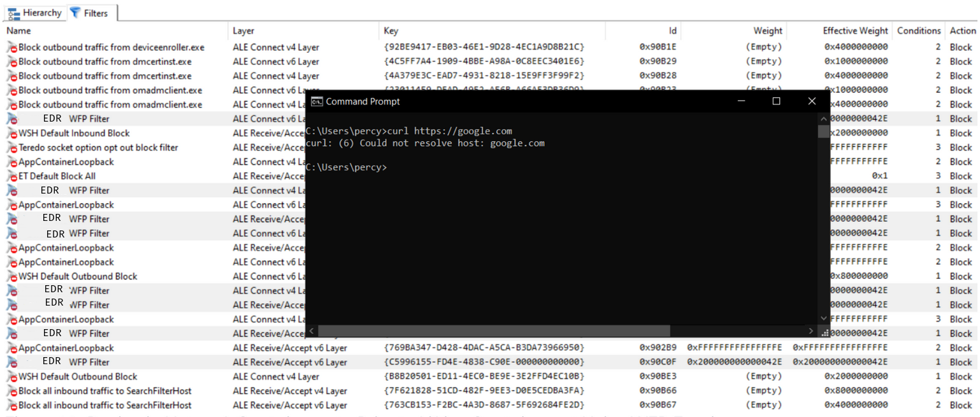980x417 pixels.
Task: Click key {92BE9417-EB03-46E1-9D28-4EC1A9D8B21C}
Action: [484, 47]
